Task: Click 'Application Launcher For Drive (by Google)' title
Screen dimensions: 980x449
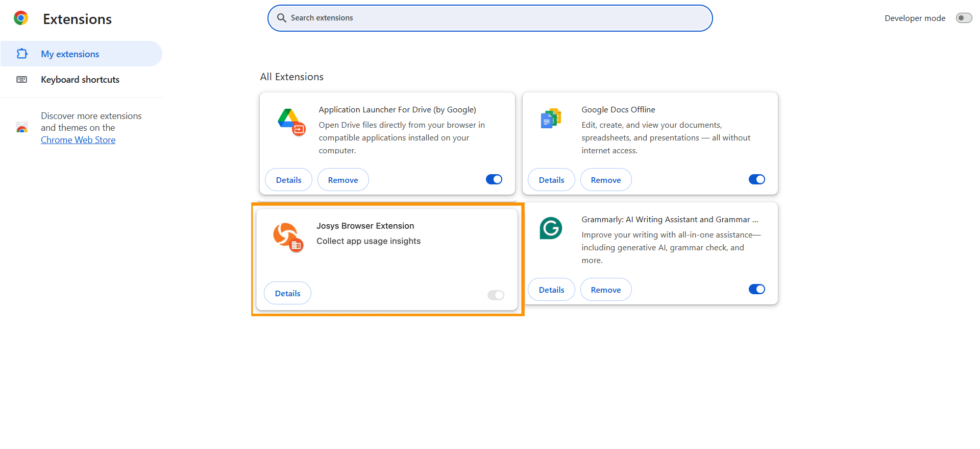Action: [x=397, y=109]
